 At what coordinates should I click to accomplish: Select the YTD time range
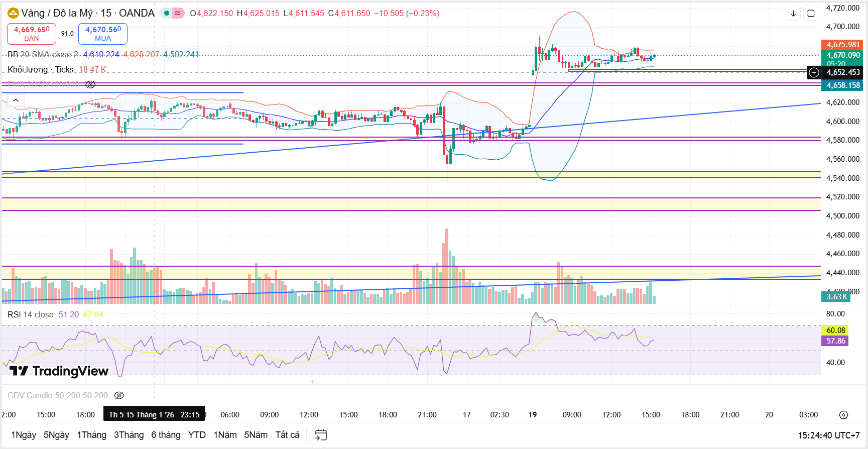197,435
